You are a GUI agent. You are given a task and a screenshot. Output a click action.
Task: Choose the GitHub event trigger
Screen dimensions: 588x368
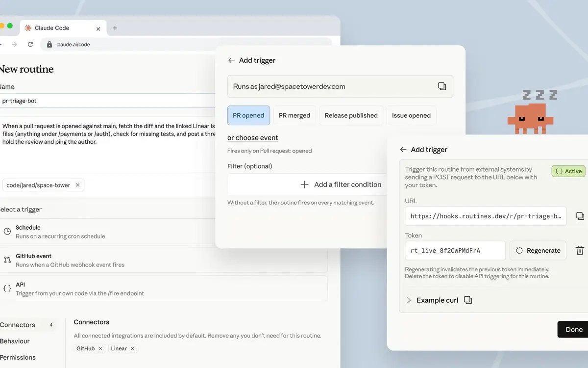click(x=164, y=260)
